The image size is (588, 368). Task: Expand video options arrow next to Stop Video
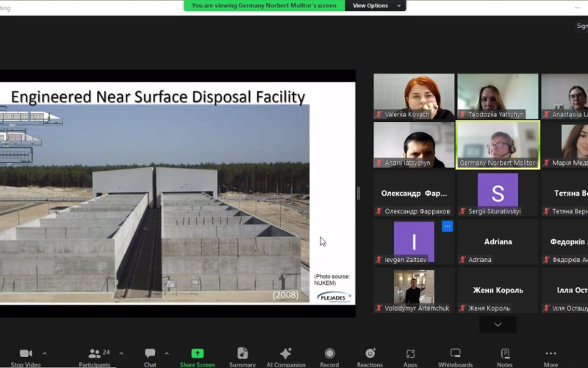(x=45, y=353)
